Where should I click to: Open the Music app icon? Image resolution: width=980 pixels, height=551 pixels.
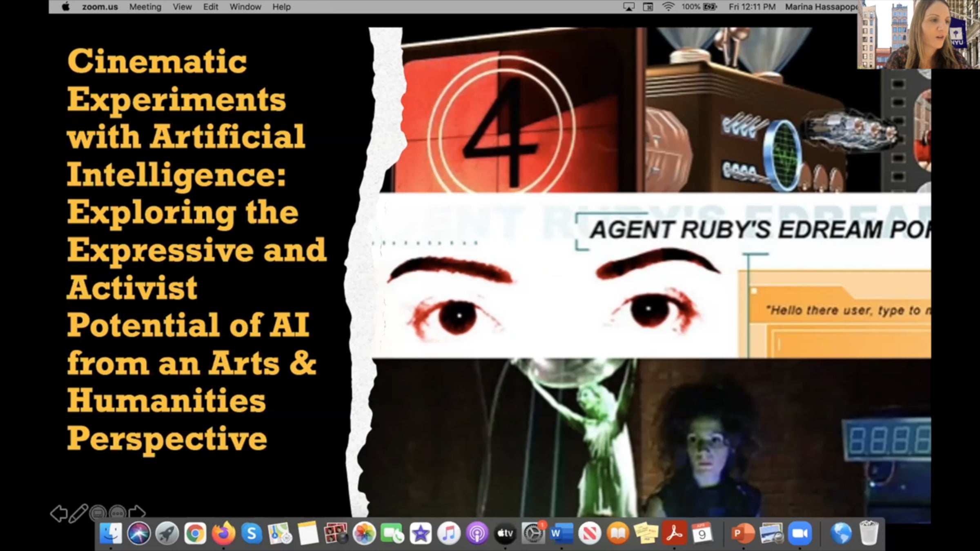[x=449, y=533]
